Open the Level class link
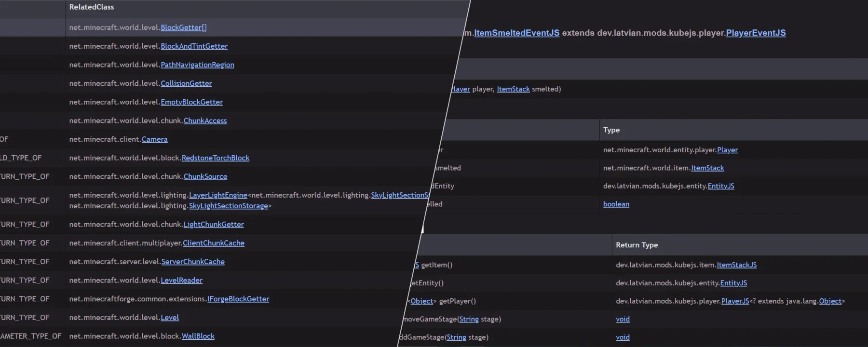 coord(170,318)
